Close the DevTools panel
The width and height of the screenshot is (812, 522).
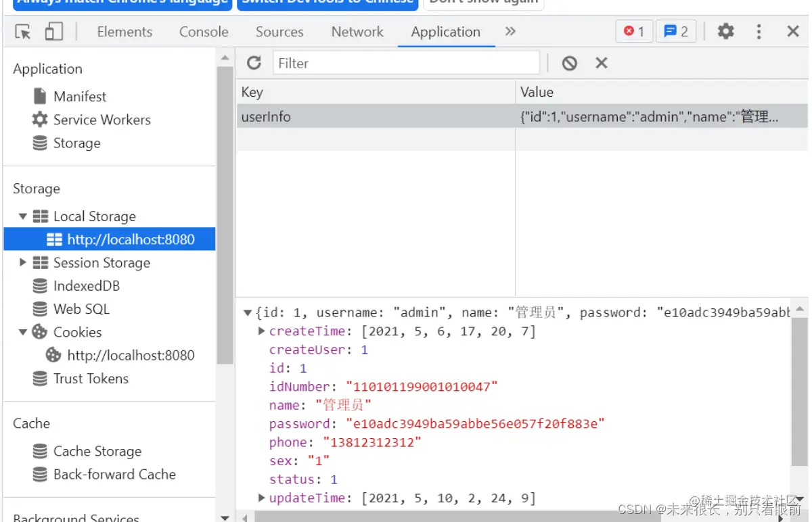pyautogui.click(x=793, y=31)
